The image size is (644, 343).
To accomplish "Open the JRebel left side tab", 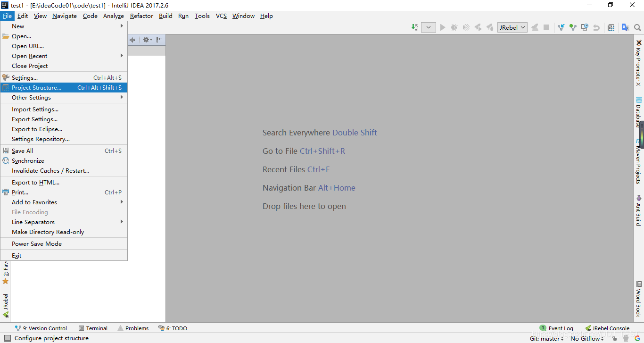I will [x=5, y=305].
